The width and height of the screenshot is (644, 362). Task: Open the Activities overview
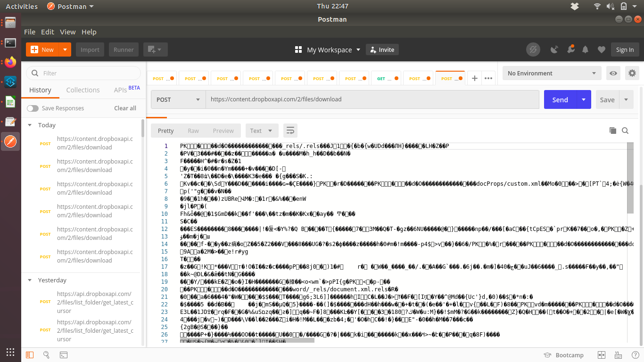point(22,6)
